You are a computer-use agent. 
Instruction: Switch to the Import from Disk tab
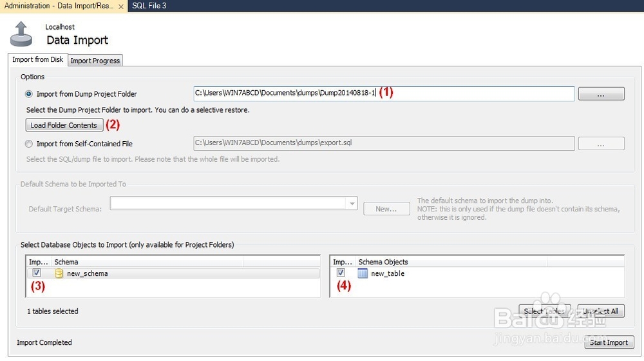[38, 59]
